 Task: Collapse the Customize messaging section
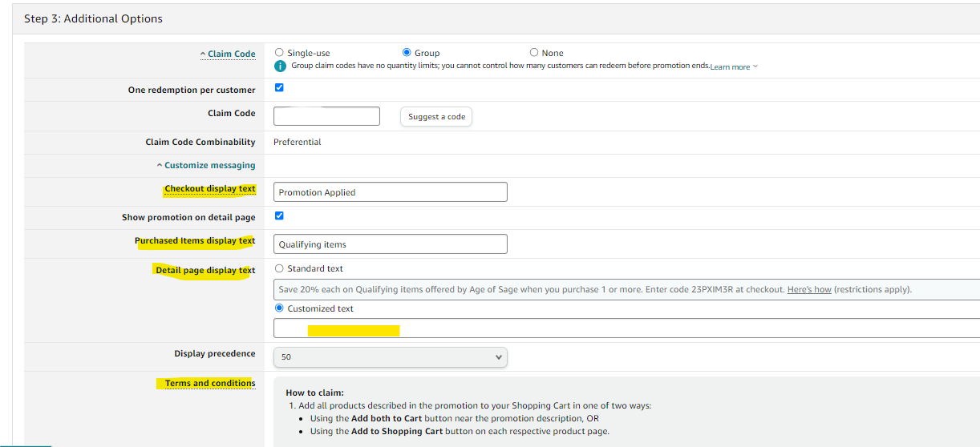(205, 166)
